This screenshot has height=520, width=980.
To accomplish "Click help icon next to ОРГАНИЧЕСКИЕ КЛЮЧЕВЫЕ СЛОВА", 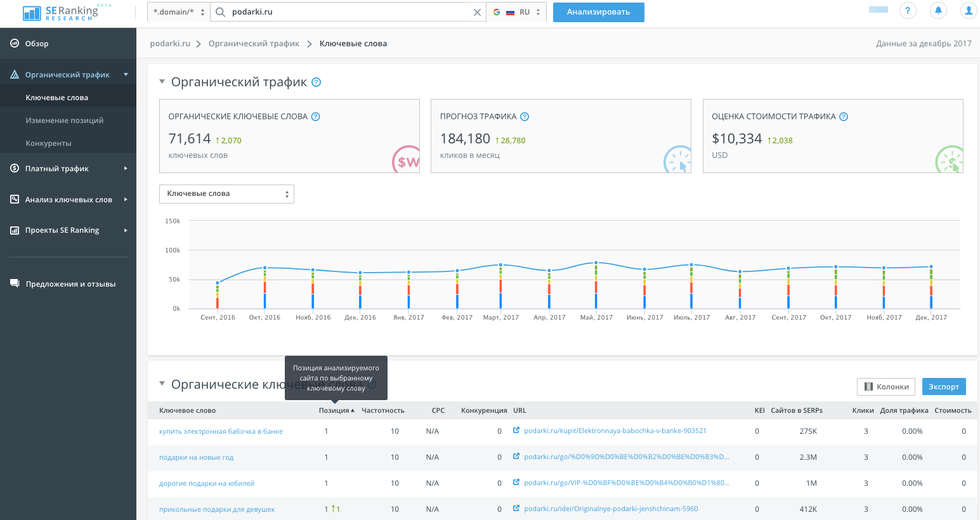I will click(316, 117).
